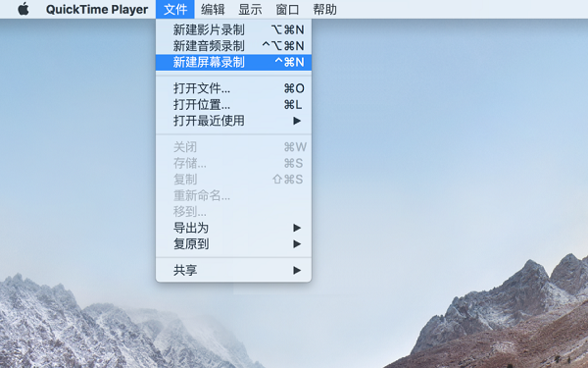Expand the 导出为 submenu
Screen dimensions: 588x368
click(233, 228)
